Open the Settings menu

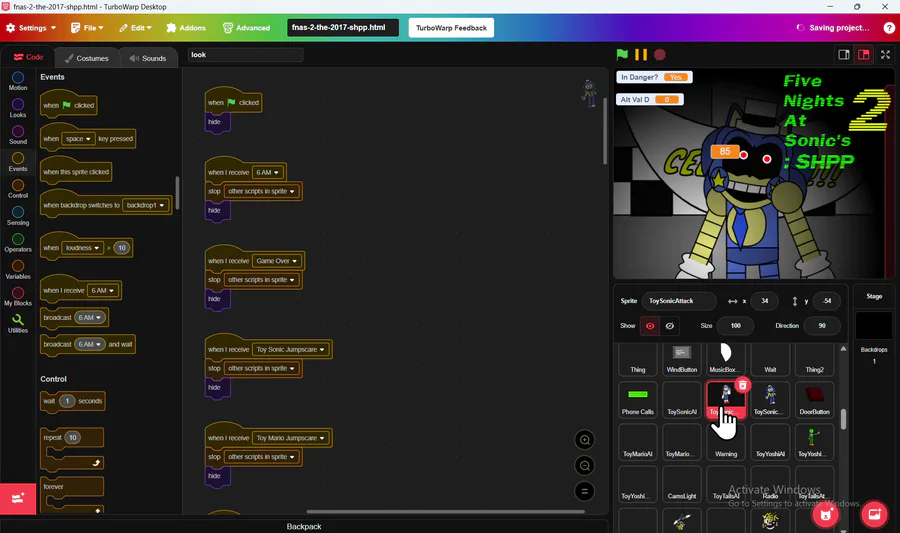point(31,28)
